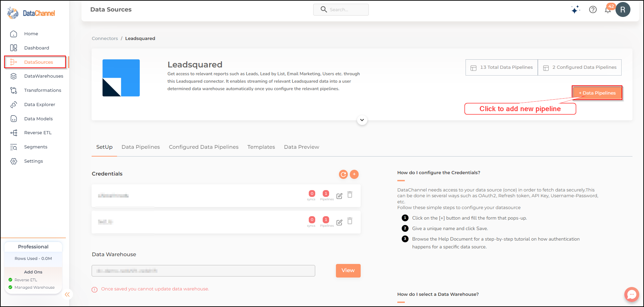Image resolution: width=644 pixels, height=307 pixels.
Task: Click 'How do I configure the Credentials?' heading
Action: [439, 173]
